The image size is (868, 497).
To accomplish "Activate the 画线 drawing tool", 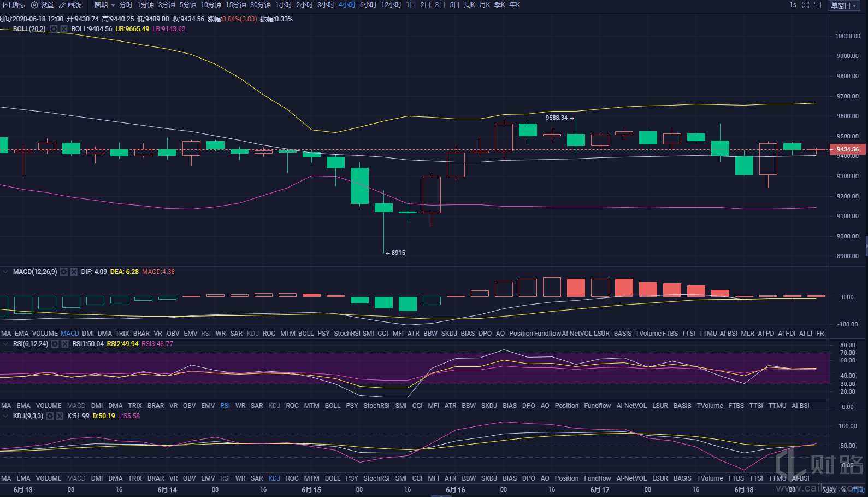I will coord(70,5).
